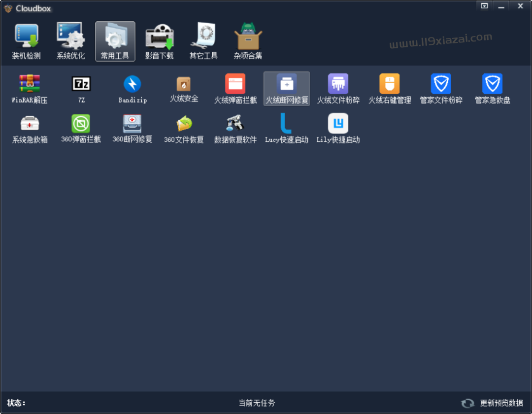This screenshot has height=414, width=532.
Task: Open 火绒弹窗拦截 tool
Action: click(x=235, y=89)
